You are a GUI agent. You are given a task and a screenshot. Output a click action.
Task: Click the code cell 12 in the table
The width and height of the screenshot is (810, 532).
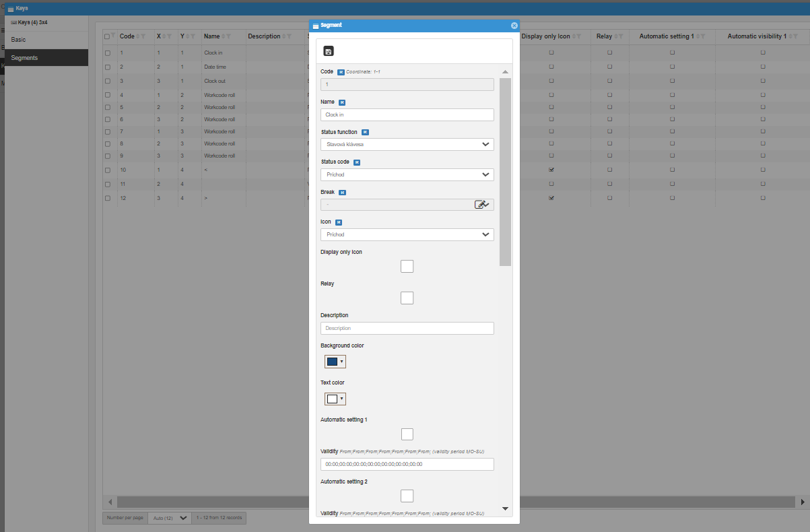pos(123,198)
